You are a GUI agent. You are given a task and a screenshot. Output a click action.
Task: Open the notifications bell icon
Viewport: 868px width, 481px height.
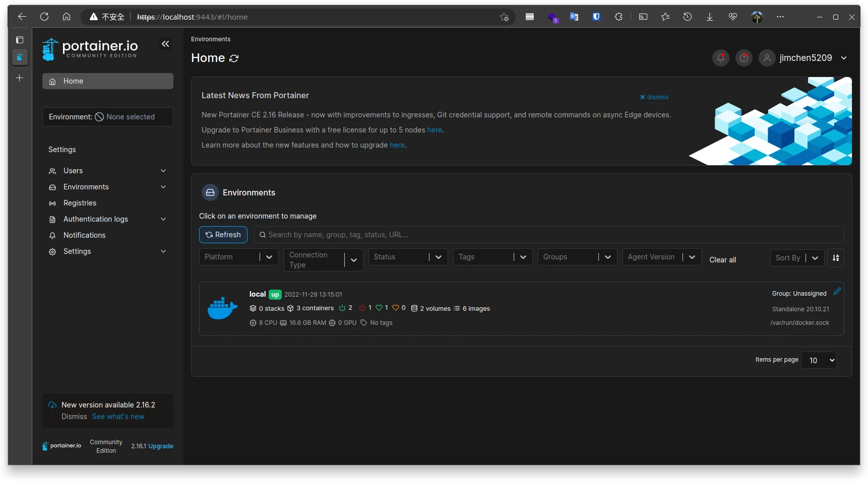pyautogui.click(x=720, y=58)
